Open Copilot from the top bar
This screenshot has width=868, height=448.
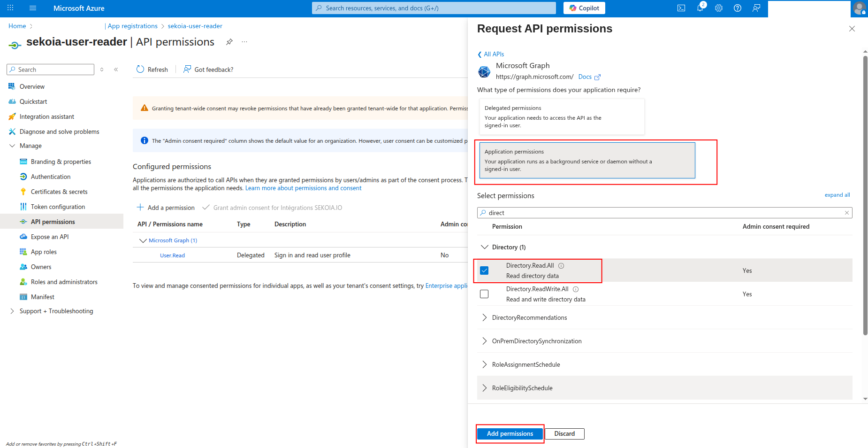(583, 8)
